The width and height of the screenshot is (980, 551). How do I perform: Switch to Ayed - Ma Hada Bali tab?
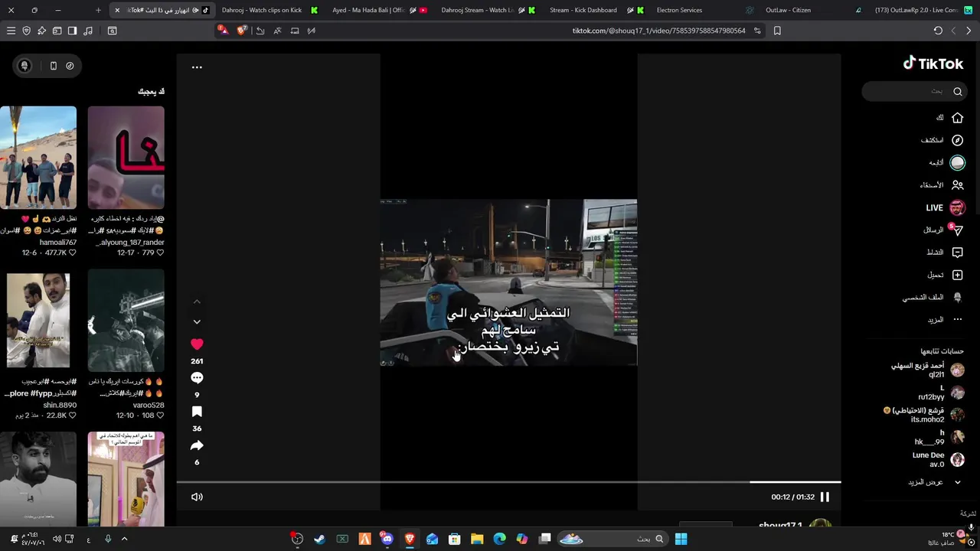coord(378,10)
